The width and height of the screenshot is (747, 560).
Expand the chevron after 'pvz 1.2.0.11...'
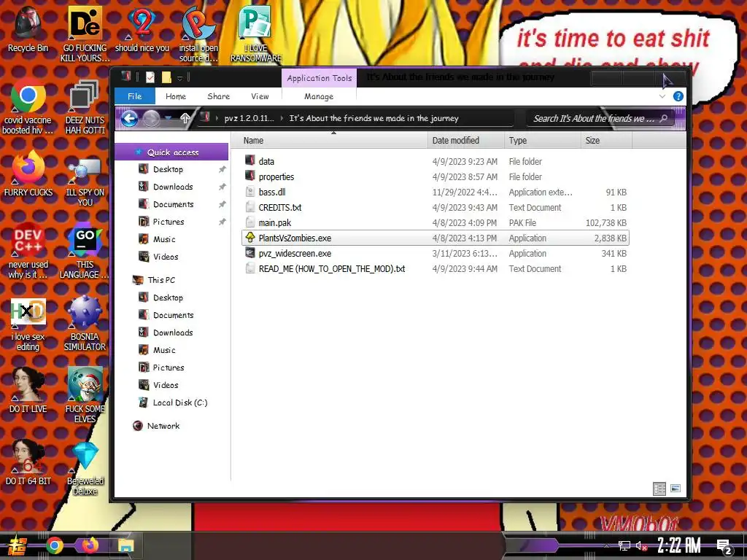click(282, 118)
